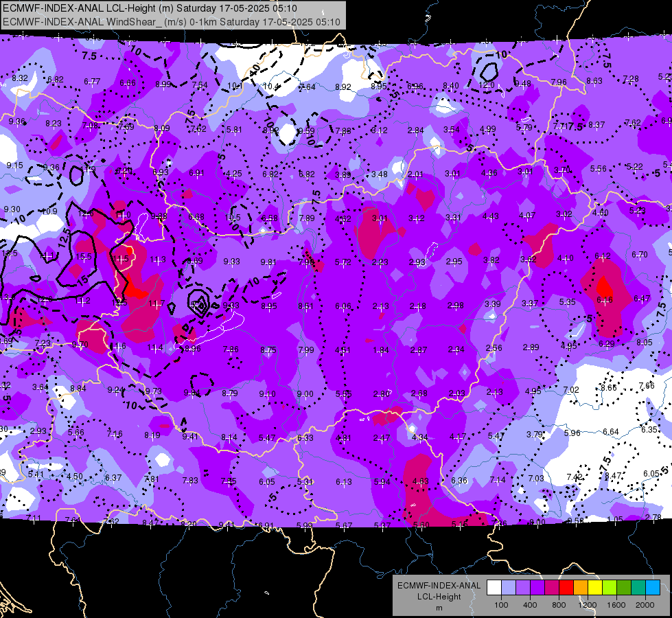Click the grid value 7.96

tap(559, 82)
